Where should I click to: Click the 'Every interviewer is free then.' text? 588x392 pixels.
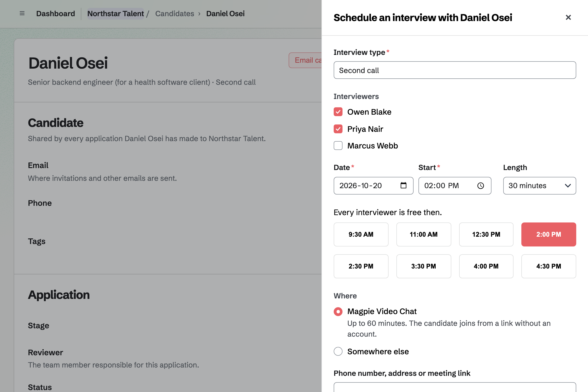point(388,212)
